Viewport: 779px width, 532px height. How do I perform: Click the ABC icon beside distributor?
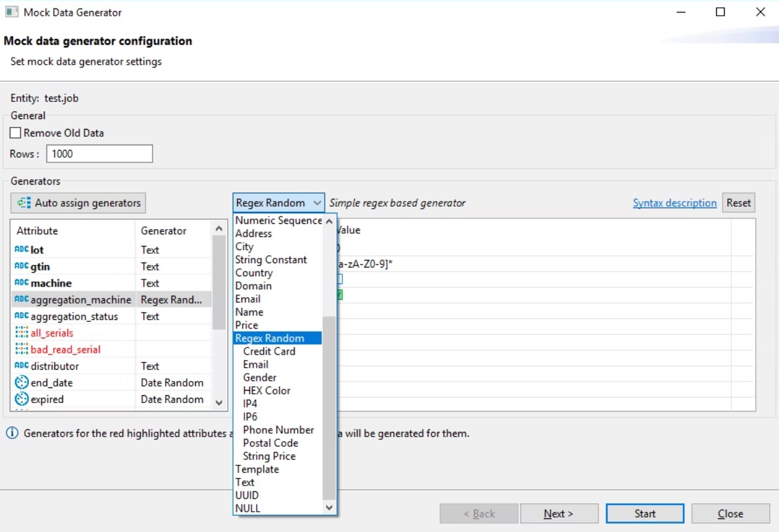tap(21, 366)
